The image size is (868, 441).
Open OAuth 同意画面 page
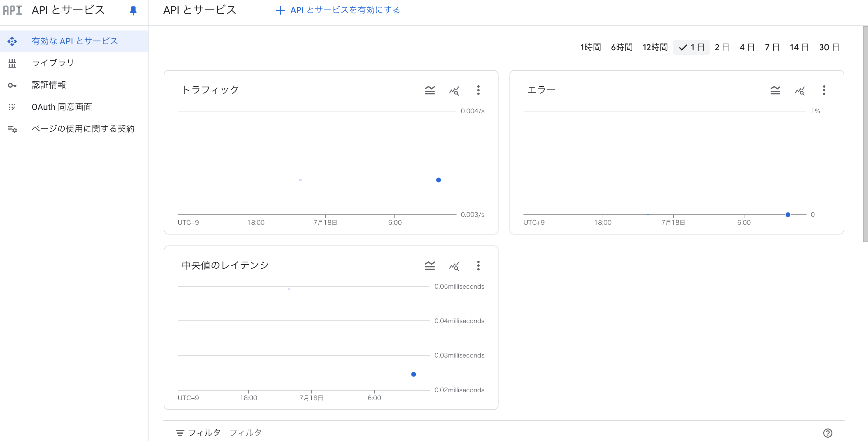click(62, 107)
